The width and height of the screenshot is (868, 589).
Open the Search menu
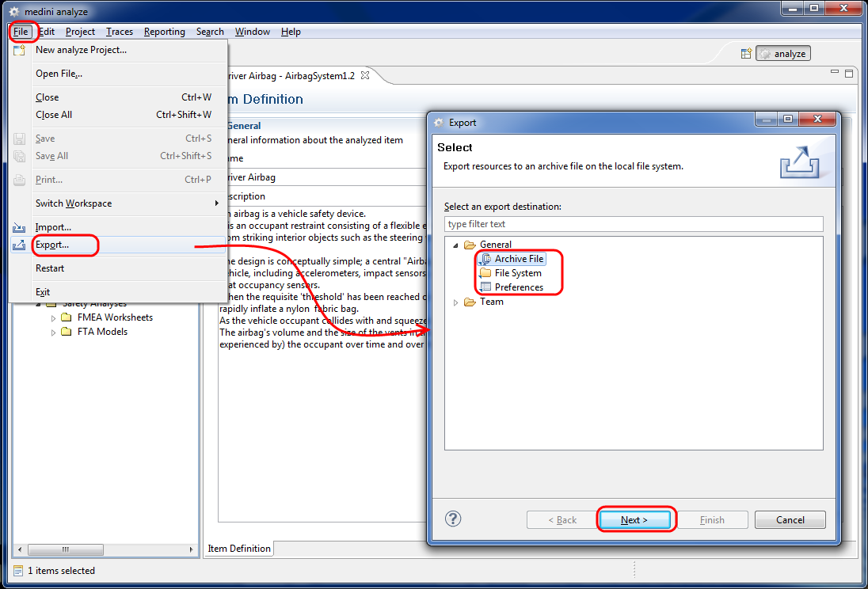tap(210, 32)
